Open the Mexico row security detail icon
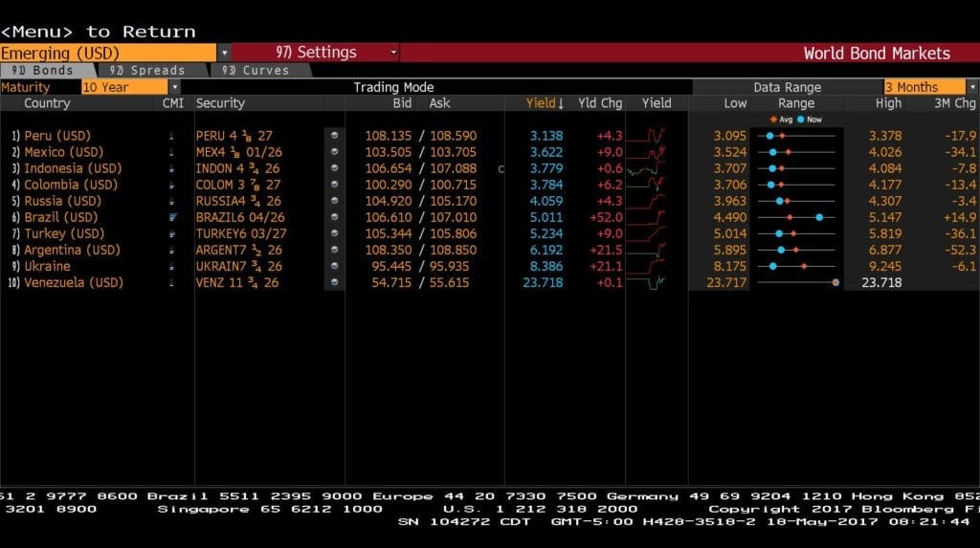Viewport: 980px width, 548px height. (x=334, y=151)
